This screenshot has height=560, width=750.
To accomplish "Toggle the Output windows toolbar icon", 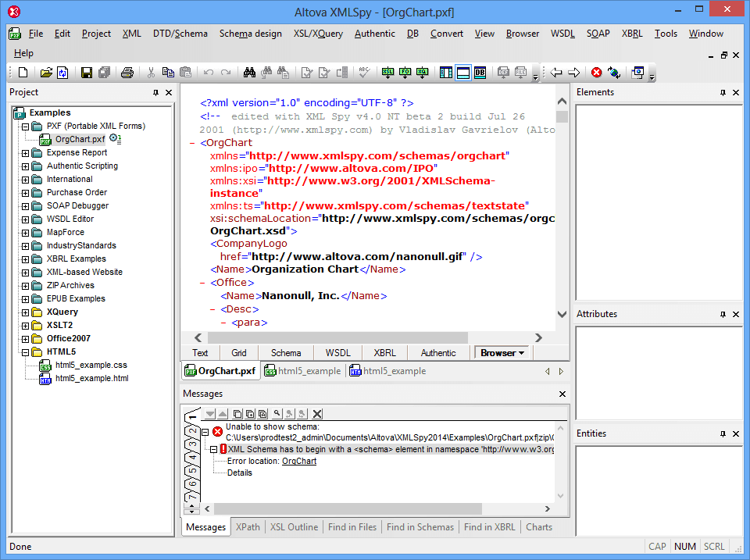I will pyautogui.click(x=463, y=73).
